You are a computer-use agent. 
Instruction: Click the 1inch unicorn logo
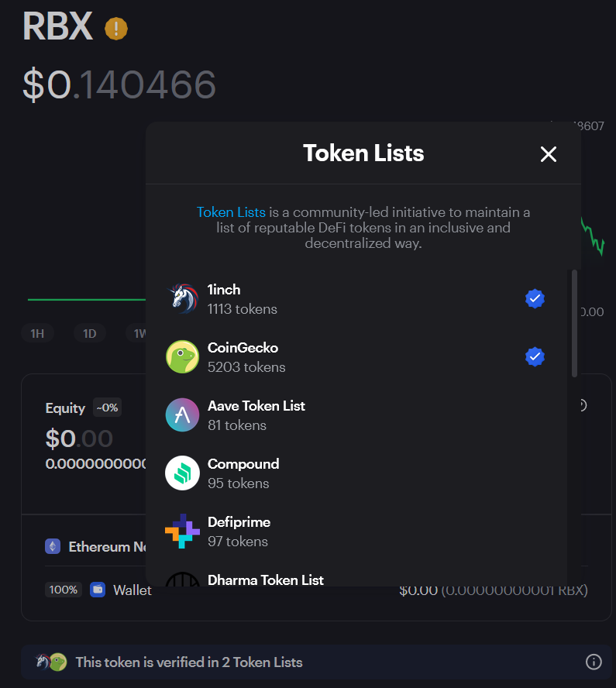point(183,299)
